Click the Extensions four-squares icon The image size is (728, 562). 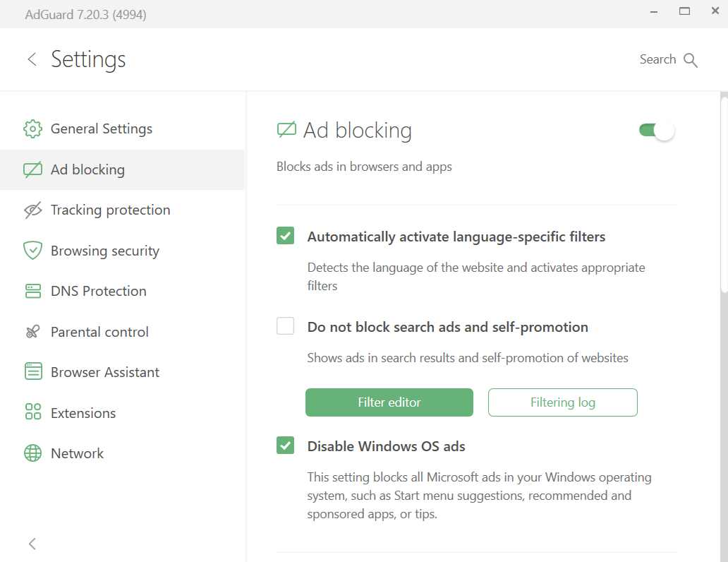[x=32, y=412]
